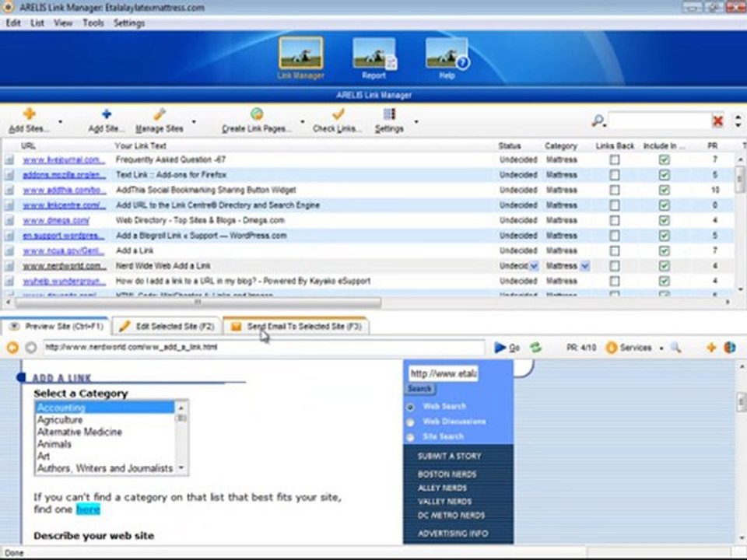747x560 pixels.
Task: Open the BOSTON NERDS link
Action: (447, 474)
